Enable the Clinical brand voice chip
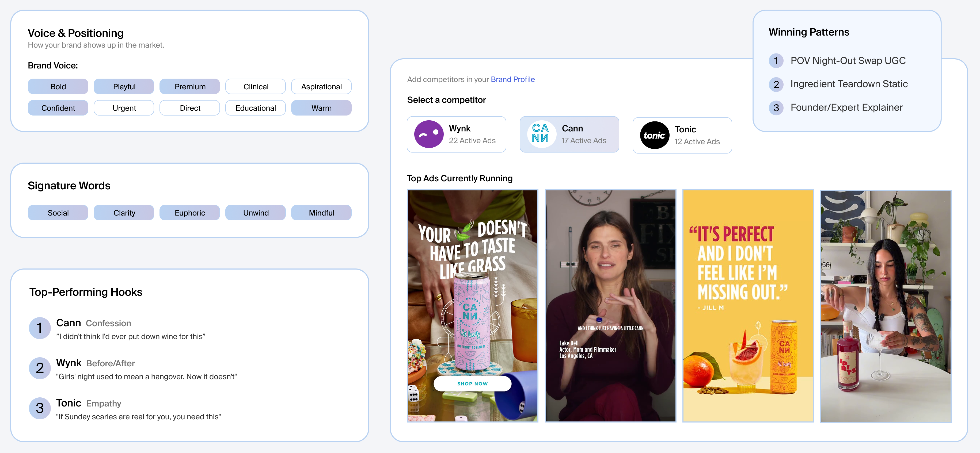 point(256,87)
